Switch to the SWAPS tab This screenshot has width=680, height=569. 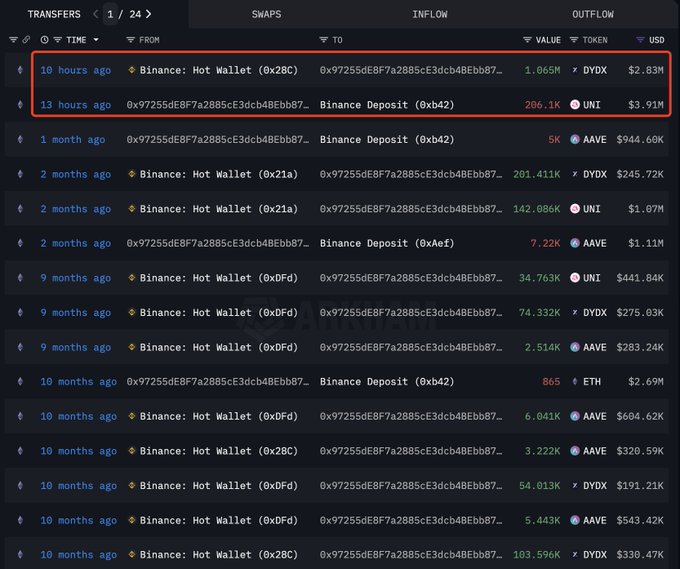pyautogui.click(x=266, y=14)
